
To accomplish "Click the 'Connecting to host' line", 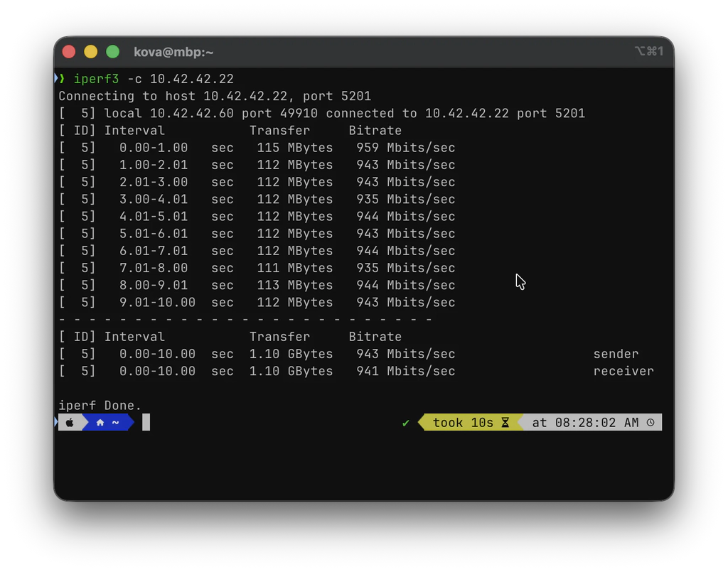I will point(215,96).
